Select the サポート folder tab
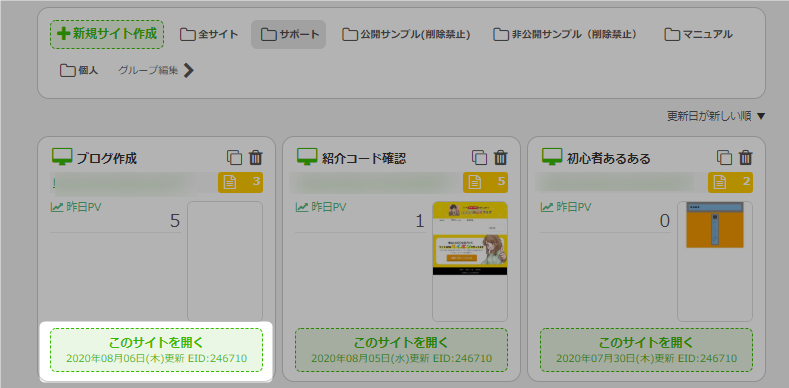 [x=288, y=35]
